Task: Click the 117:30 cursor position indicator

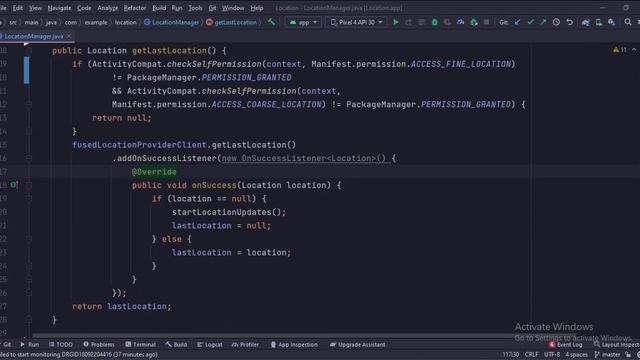Action: coord(510,355)
